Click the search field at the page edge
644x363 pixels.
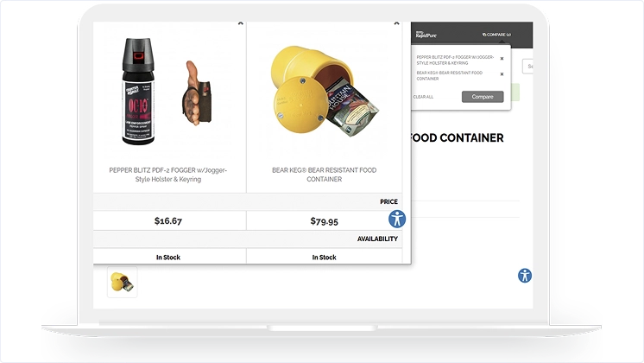(527, 67)
